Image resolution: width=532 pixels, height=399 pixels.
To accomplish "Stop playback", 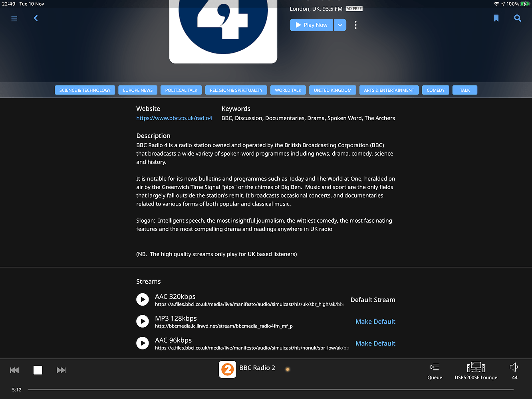I will (x=38, y=370).
